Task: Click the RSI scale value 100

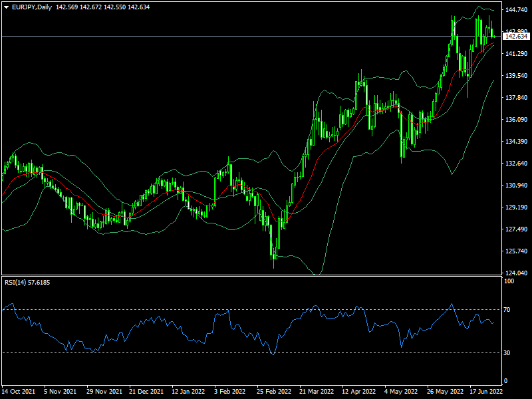Action: (x=509, y=281)
